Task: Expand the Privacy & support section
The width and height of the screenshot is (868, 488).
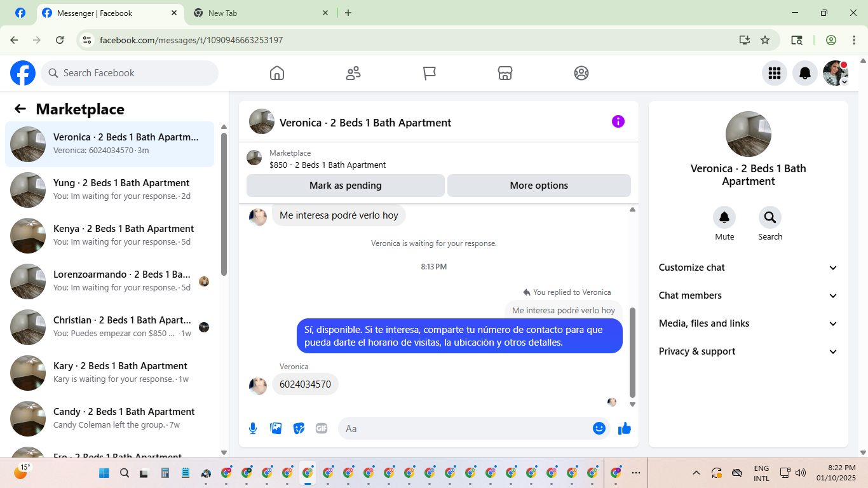Action: [749, 351]
